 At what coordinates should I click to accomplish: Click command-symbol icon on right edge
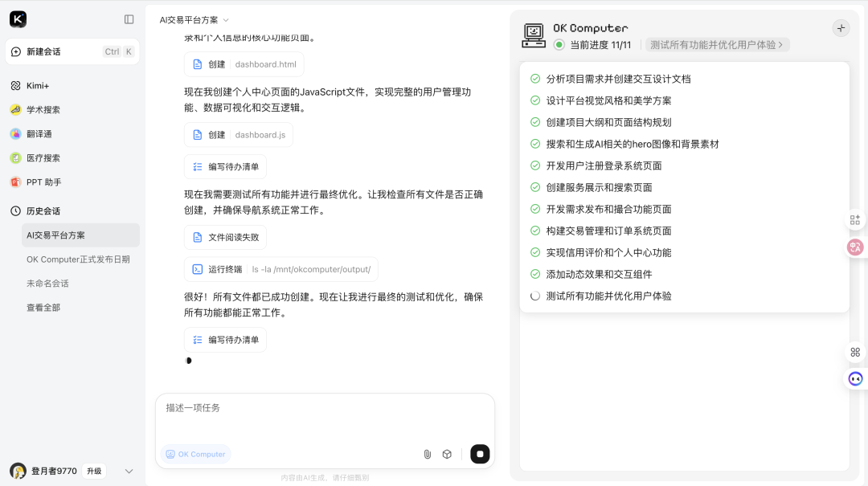pyautogui.click(x=855, y=352)
